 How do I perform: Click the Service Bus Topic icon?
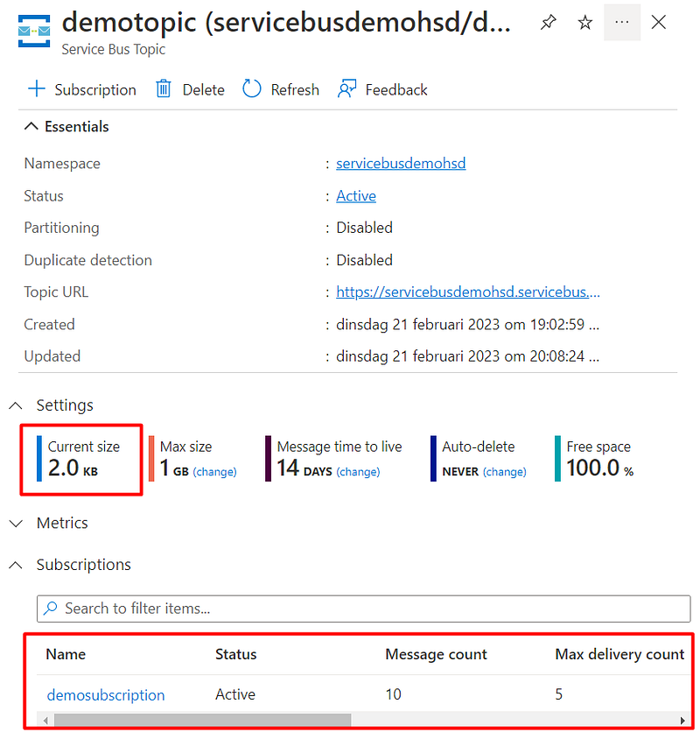click(34, 32)
